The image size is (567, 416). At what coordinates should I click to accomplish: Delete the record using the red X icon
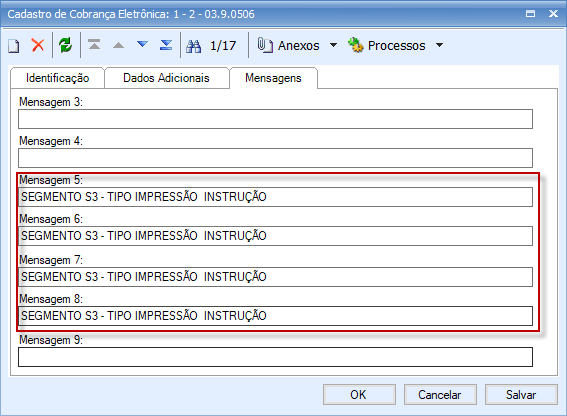tap(38, 45)
